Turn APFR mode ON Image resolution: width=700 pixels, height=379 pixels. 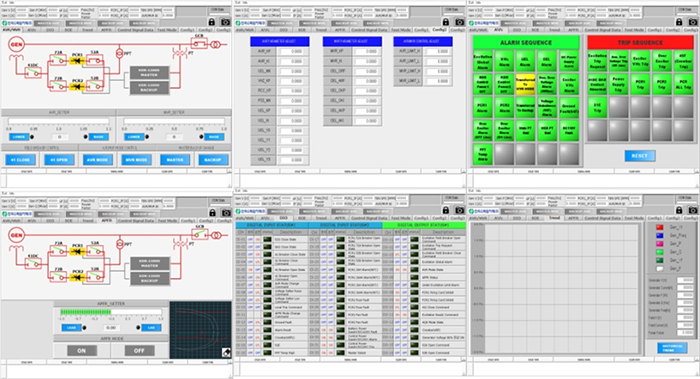[x=82, y=350]
